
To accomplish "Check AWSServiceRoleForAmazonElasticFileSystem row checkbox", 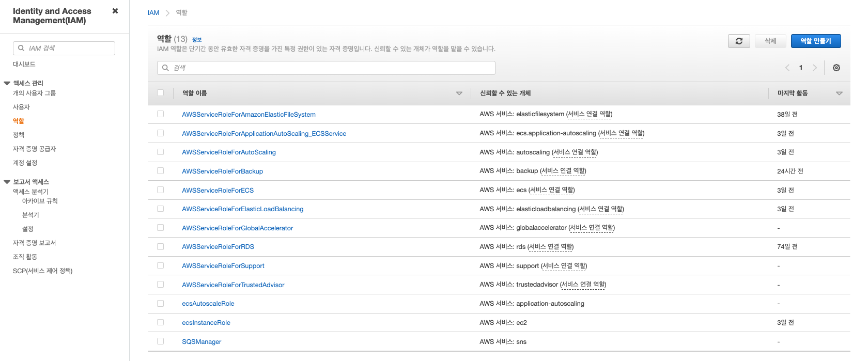I will (160, 114).
